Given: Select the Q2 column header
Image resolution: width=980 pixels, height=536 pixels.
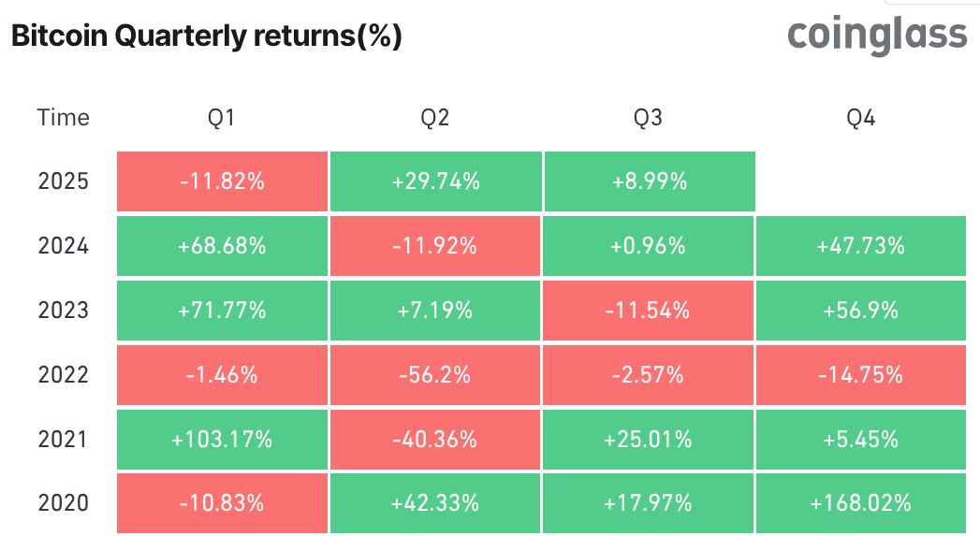Looking at the screenshot, I should [435, 118].
